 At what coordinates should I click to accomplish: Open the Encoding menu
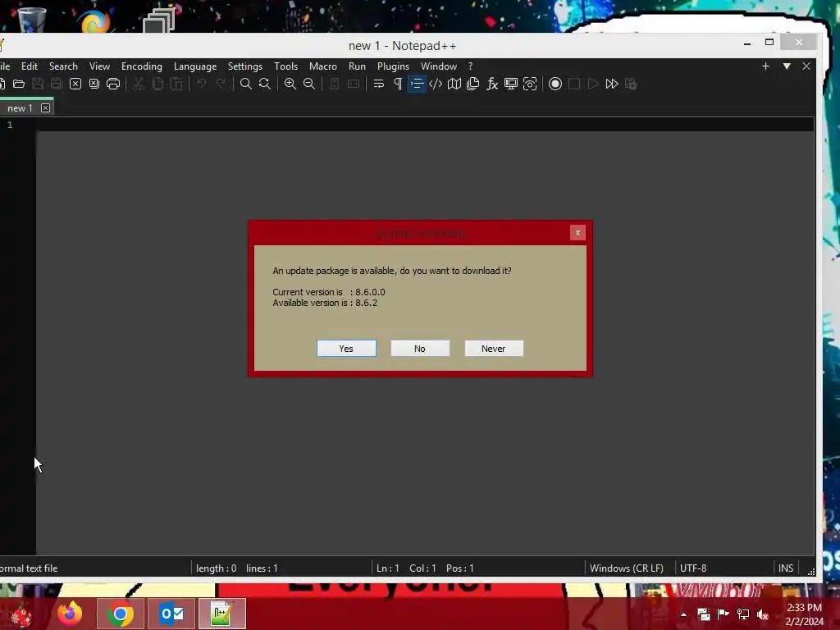pos(141,66)
